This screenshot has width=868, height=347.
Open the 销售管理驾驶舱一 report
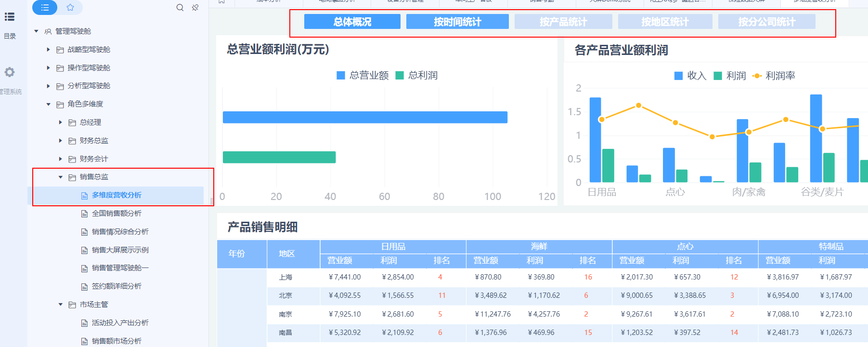click(x=120, y=268)
